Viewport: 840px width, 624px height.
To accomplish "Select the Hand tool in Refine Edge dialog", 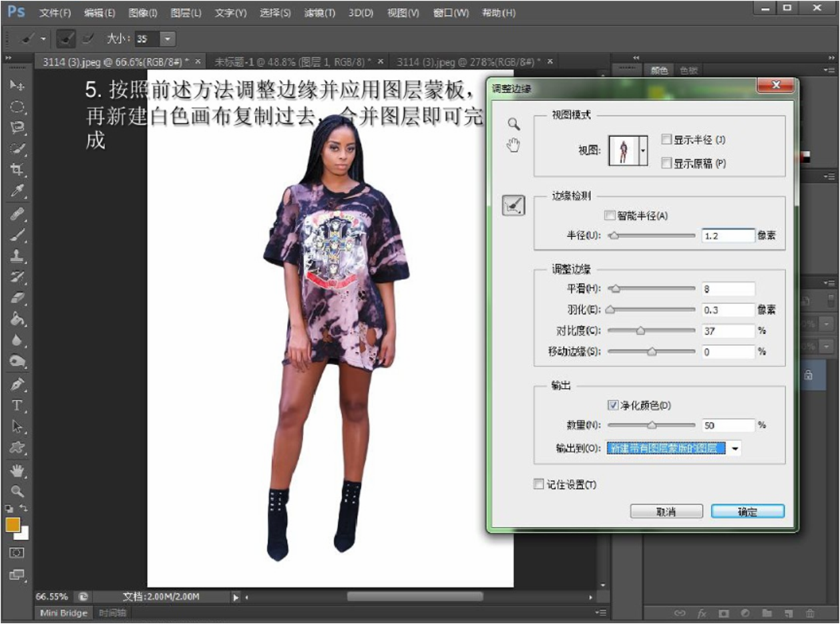I will [513, 144].
